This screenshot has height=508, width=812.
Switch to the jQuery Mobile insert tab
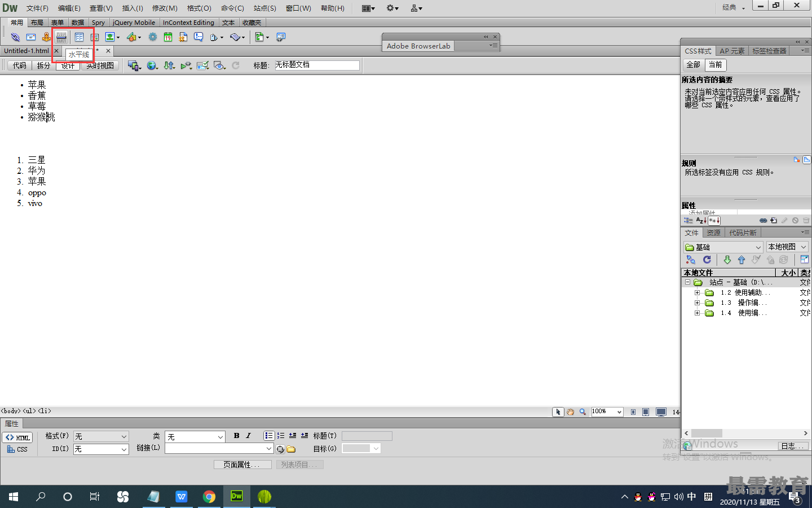click(134, 23)
